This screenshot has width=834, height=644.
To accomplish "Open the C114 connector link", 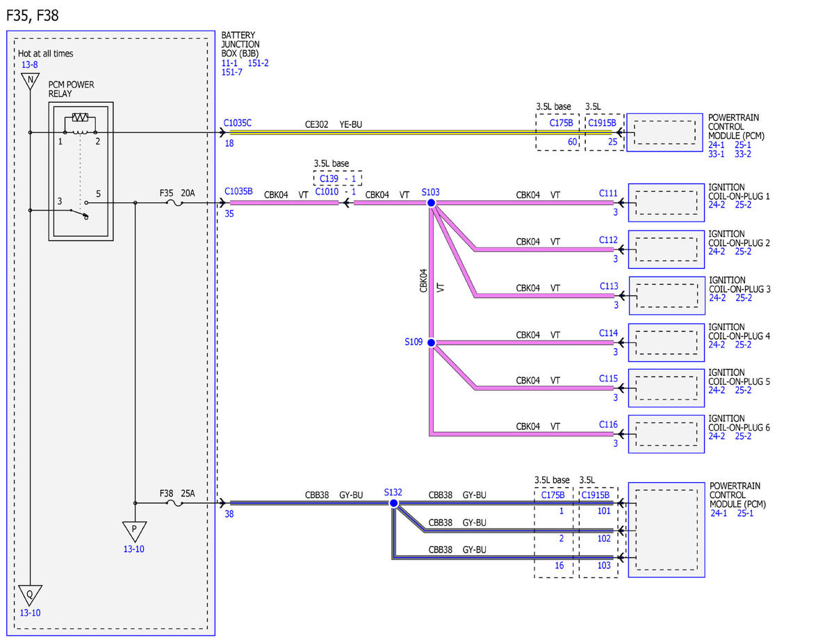I will [609, 333].
